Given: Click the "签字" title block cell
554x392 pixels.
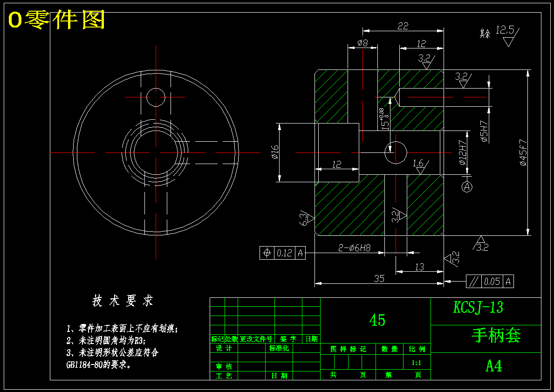Looking at the screenshot, I should (288, 339).
